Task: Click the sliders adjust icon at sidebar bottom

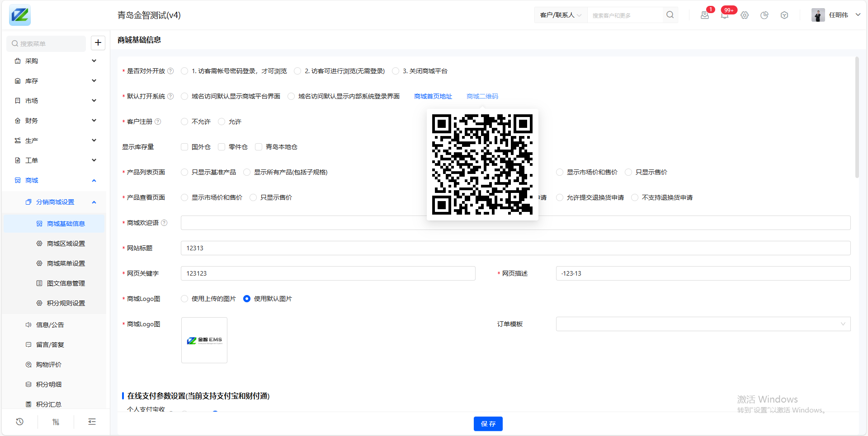Action: pos(56,422)
